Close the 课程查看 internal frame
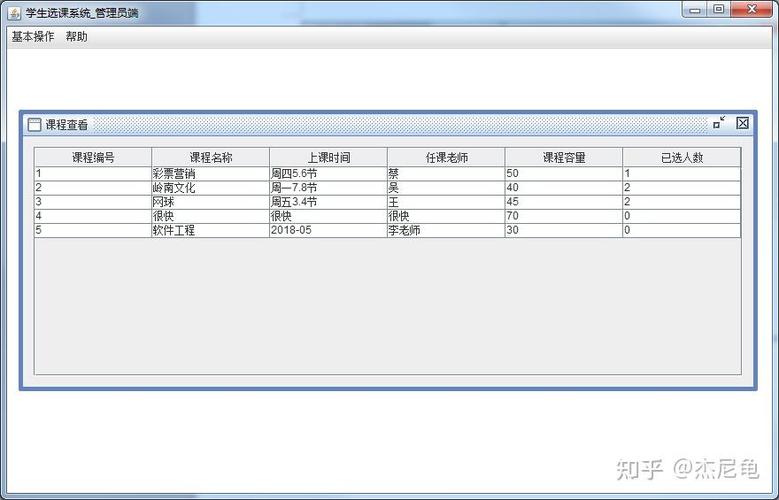This screenshot has height=500, width=779. [742, 123]
